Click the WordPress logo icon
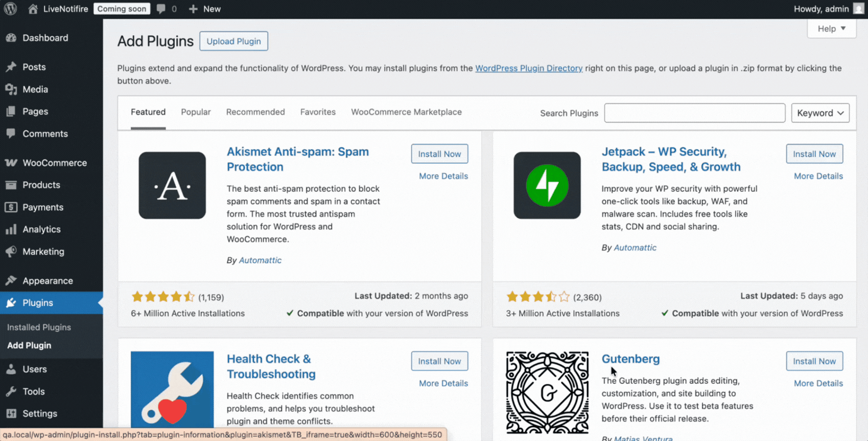 10,9
